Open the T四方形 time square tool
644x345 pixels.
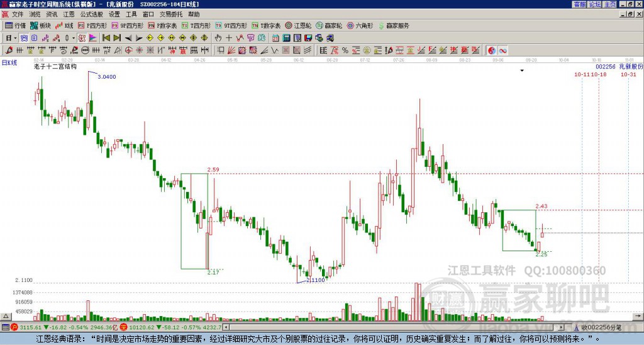point(196,25)
